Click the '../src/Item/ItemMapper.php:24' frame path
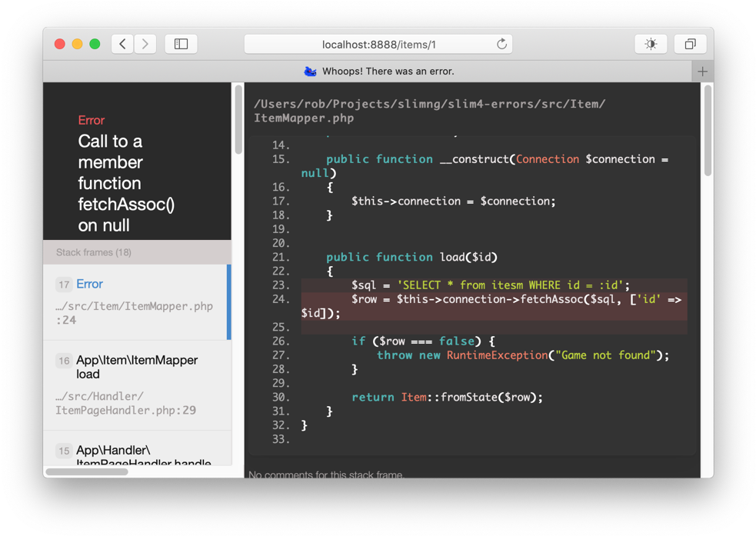The width and height of the screenshot is (756, 536). click(134, 313)
